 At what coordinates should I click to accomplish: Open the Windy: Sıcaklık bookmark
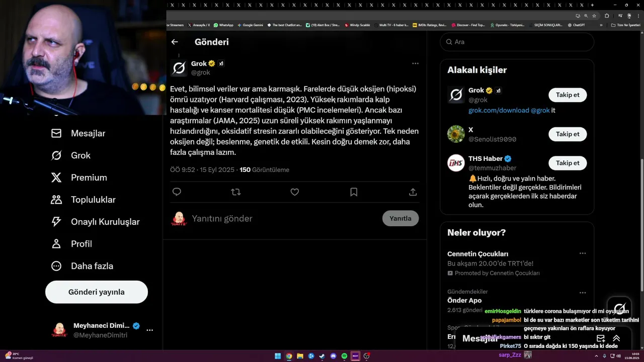point(357,25)
